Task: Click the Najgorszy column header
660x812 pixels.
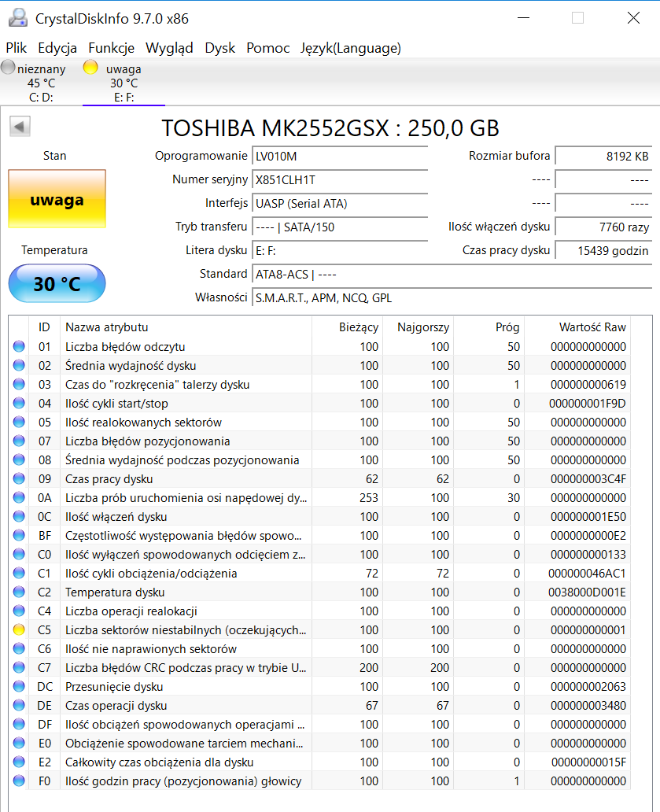Action: 418,327
